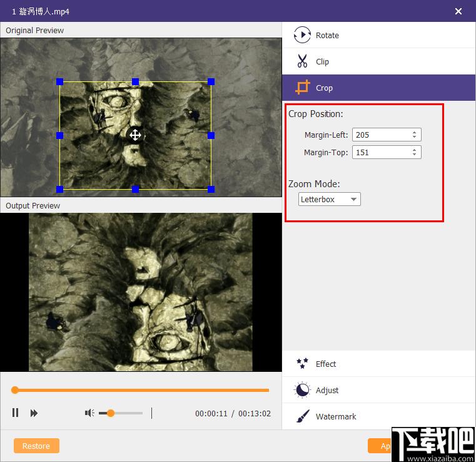The height and width of the screenshot is (462, 476).
Task: Click the Output Preview video
Action: pyautogui.click(x=141, y=292)
